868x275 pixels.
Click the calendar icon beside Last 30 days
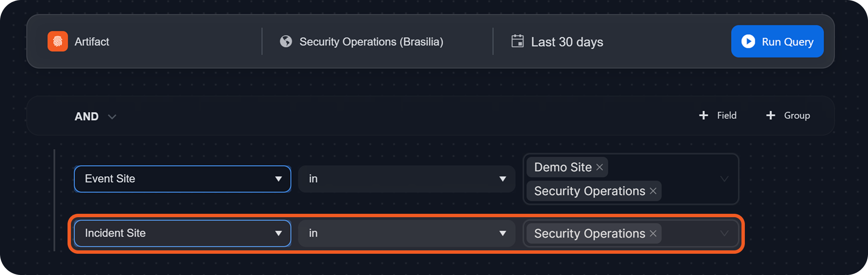click(x=517, y=41)
